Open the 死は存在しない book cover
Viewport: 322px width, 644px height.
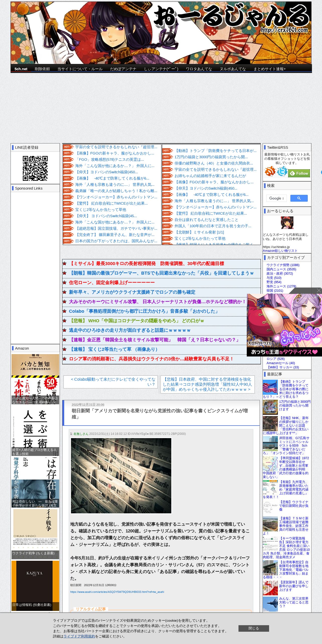click(x=35, y=482)
